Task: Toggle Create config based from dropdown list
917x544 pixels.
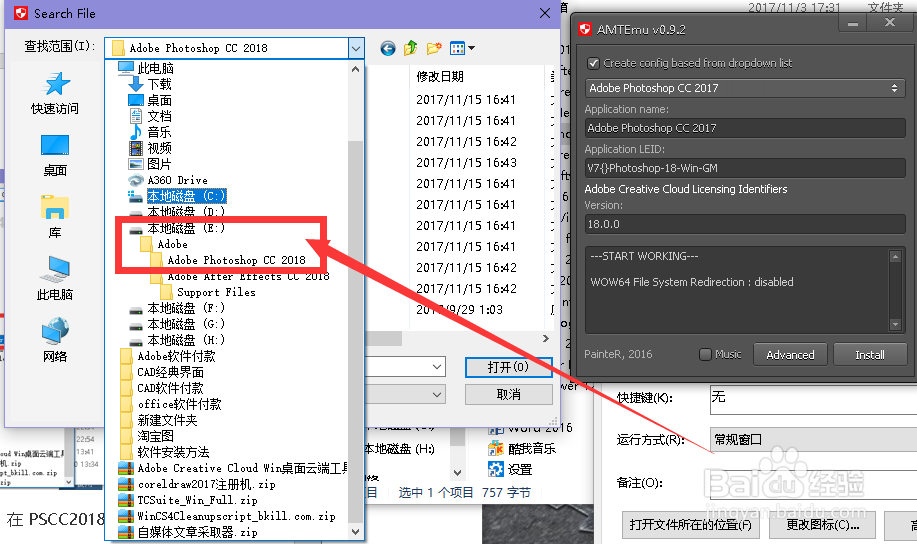Action: pyautogui.click(x=593, y=63)
